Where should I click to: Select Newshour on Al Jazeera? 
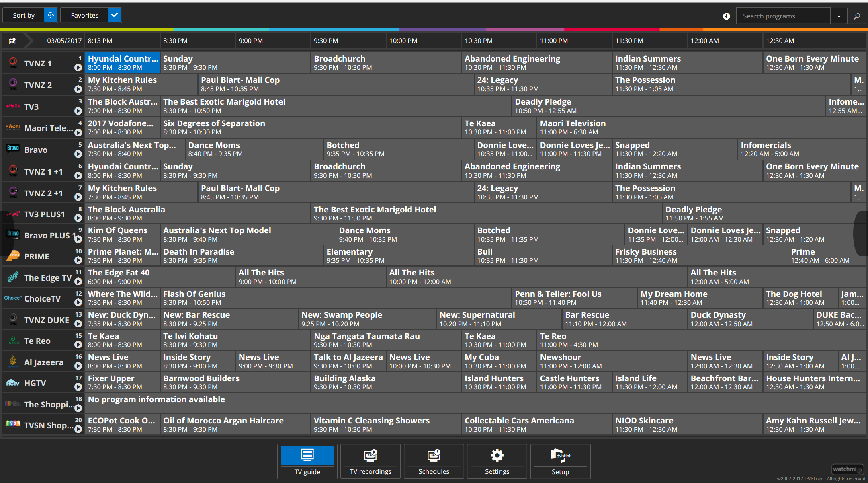click(612, 362)
